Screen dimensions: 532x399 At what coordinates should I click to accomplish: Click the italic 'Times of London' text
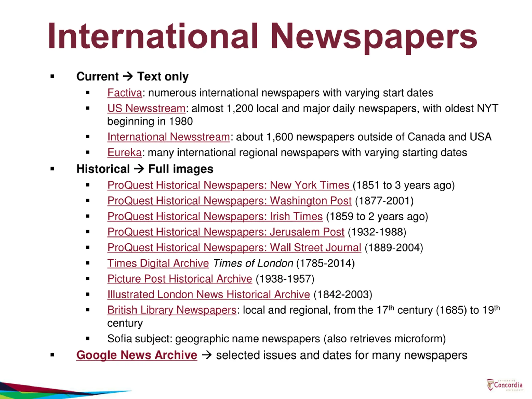[253, 263]
